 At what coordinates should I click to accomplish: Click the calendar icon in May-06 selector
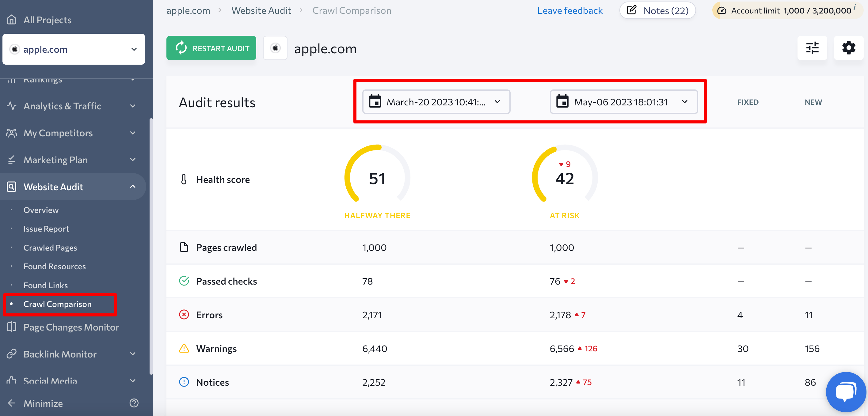pyautogui.click(x=562, y=101)
